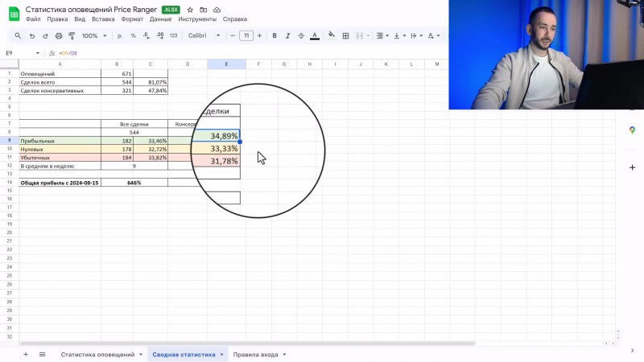Open Сводная статистика tab dropdown arrow
644x362 pixels.
[x=221, y=355]
